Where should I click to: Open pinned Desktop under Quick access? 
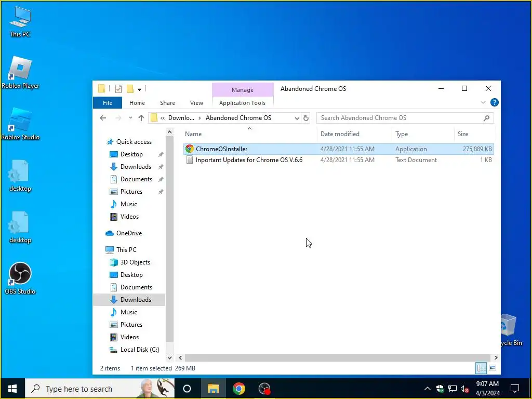coord(126,154)
